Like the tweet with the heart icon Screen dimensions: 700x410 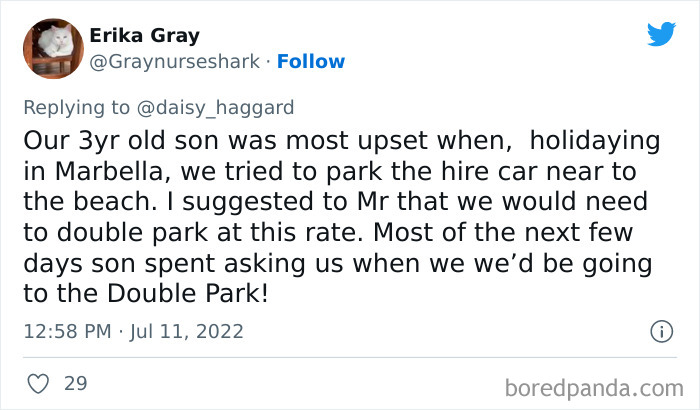(37, 383)
